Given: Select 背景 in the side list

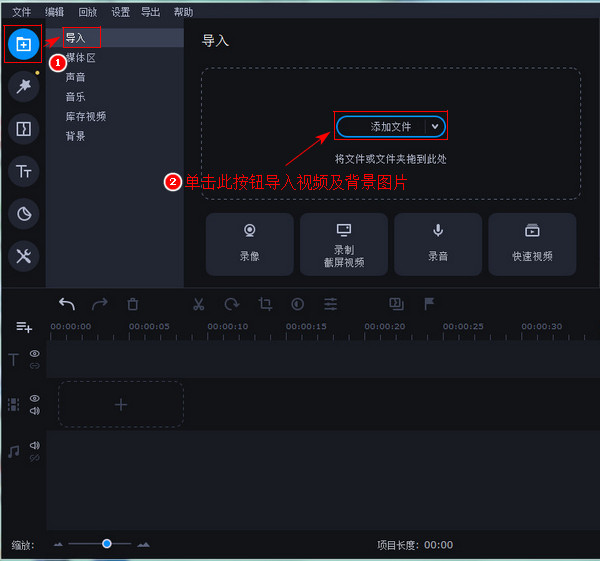Looking at the screenshot, I should (x=75, y=136).
